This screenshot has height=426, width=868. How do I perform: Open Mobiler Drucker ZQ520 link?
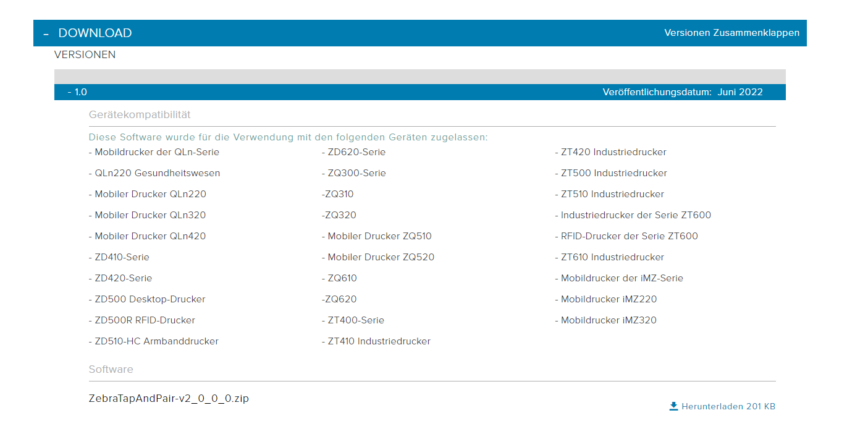click(378, 257)
